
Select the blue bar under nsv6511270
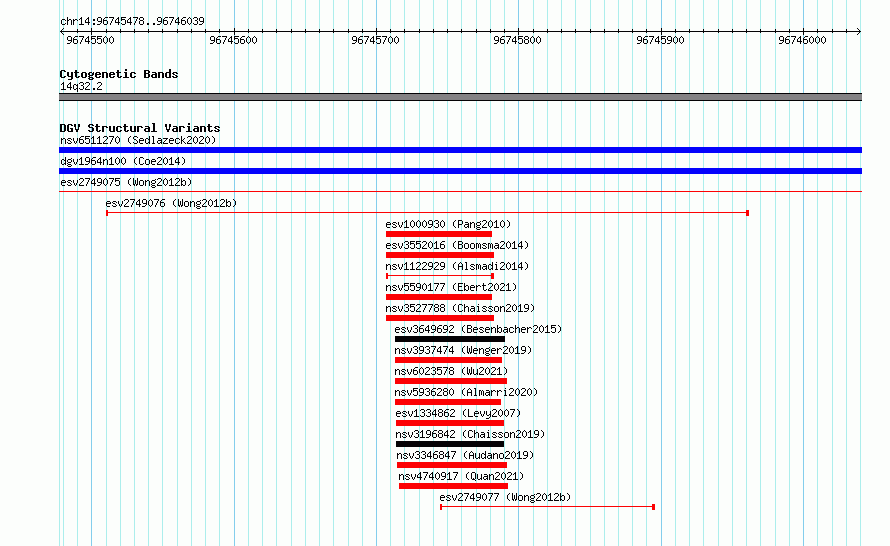tap(460, 150)
